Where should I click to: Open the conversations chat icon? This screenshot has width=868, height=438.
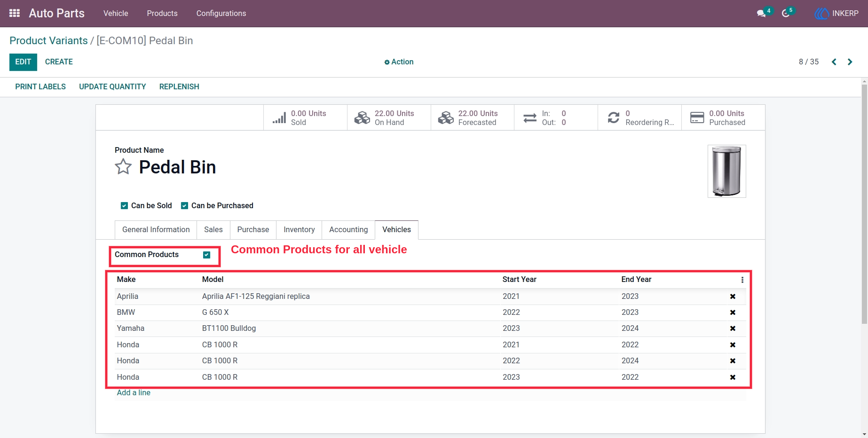pos(761,14)
